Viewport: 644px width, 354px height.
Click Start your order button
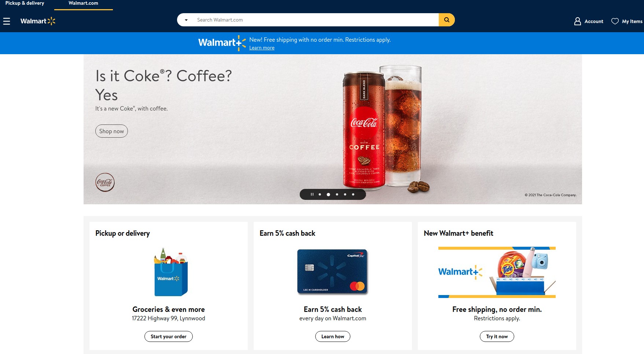click(x=169, y=336)
